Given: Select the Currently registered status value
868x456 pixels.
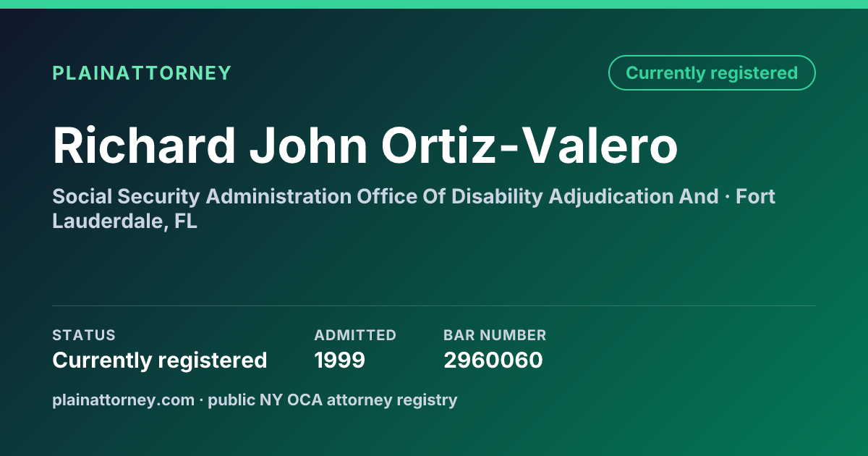Looking at the screenshot, I should [x=160, y=360].
